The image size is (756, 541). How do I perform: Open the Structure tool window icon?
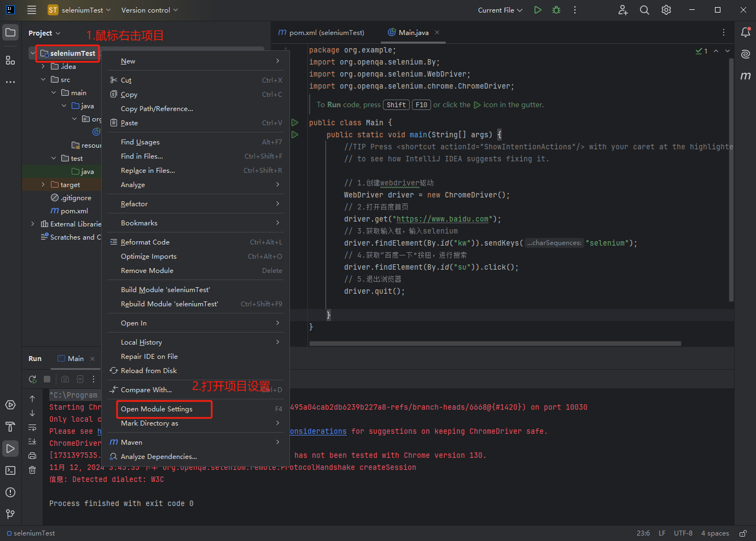click(10, 60)
